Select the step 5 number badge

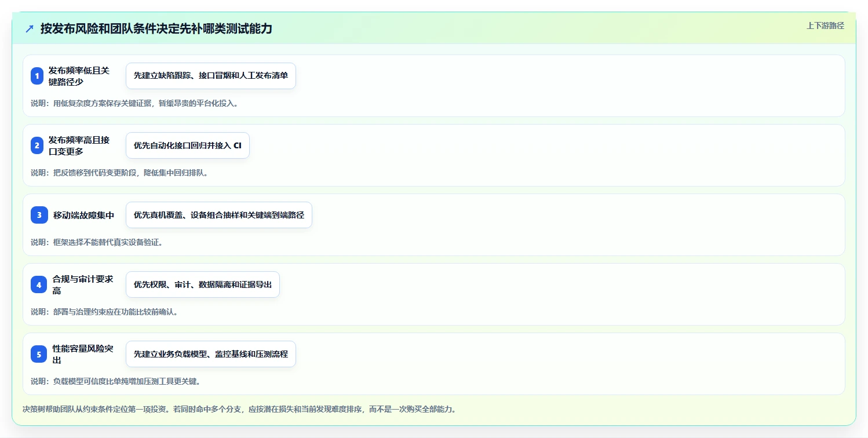(x=39, y=354)
